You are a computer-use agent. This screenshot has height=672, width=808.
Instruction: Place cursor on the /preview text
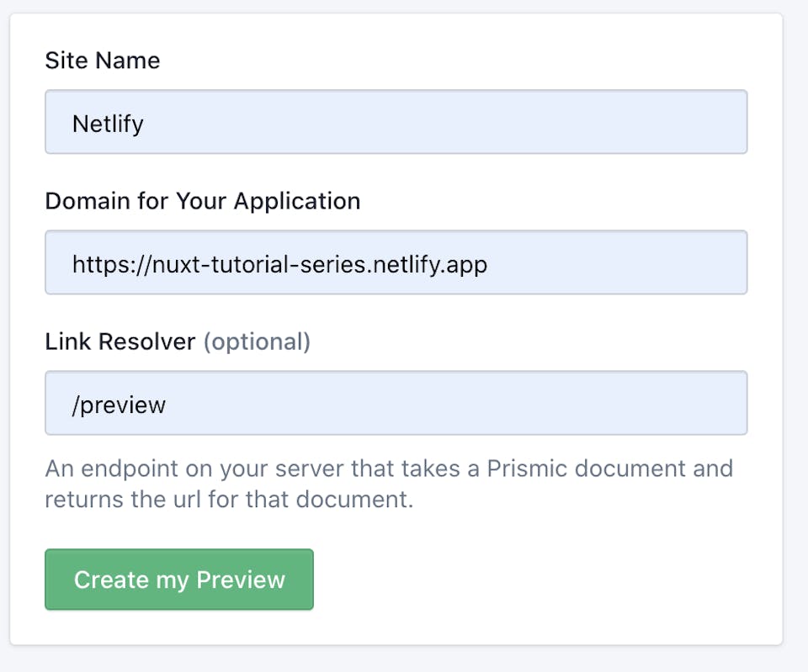point(119,405)
